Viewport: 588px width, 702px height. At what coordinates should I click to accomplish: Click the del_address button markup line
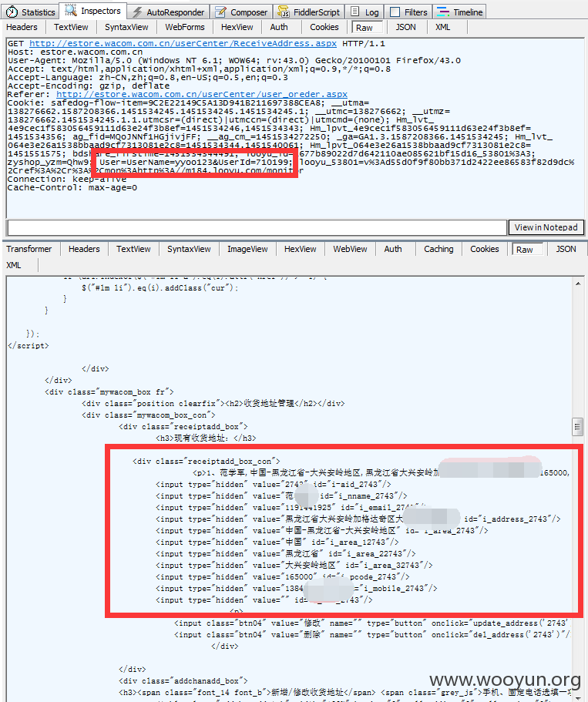tap(371, 635)
